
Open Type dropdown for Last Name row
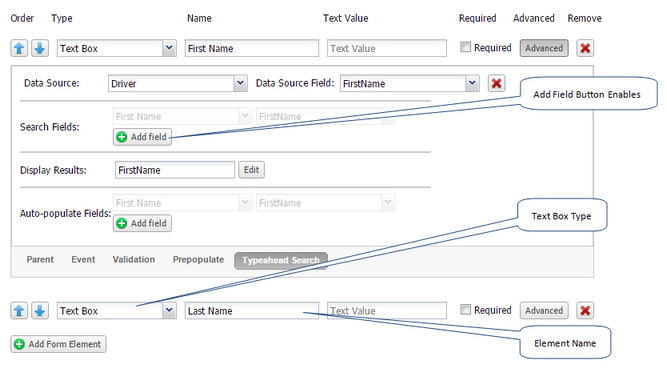(x=169, y=310)
